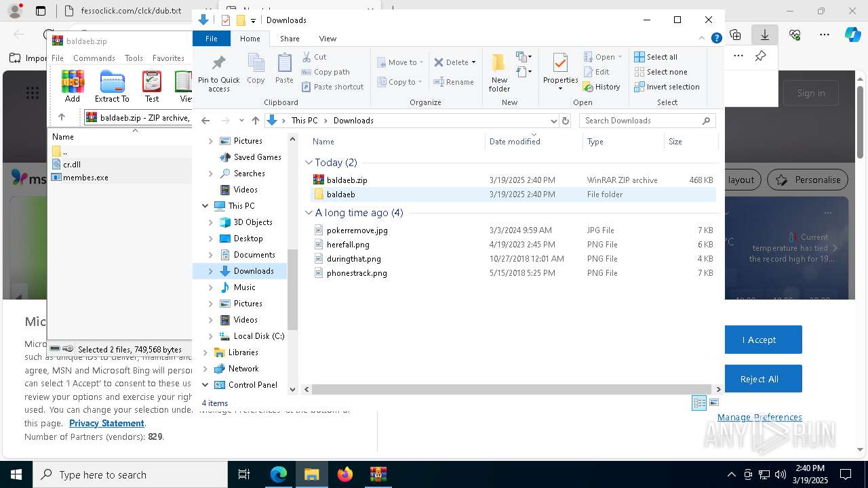Viewport: 868px width, 488px height.
Task: Click horizontal scrollbar in file list
Action: [512, 389]
